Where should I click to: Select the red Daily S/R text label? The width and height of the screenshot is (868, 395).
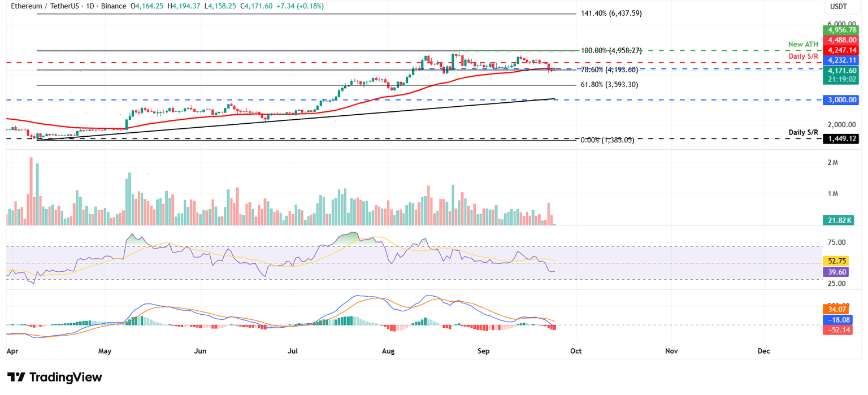(804, 56)
